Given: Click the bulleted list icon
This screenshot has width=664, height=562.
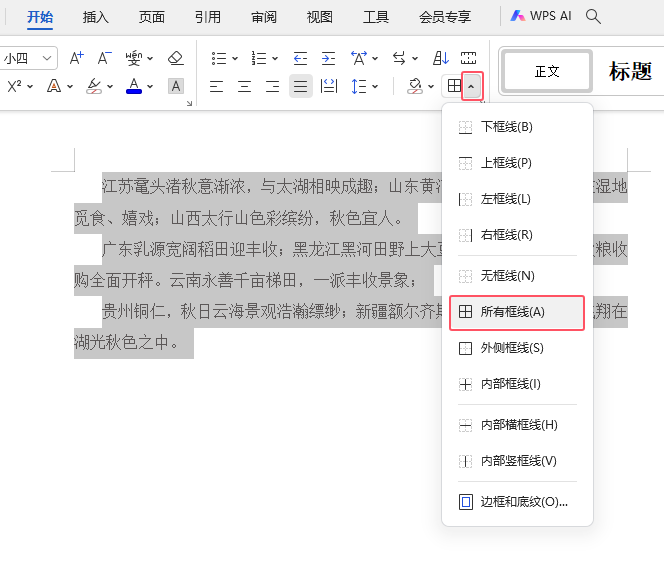Looking at the screenshot, I should point(219,58).
